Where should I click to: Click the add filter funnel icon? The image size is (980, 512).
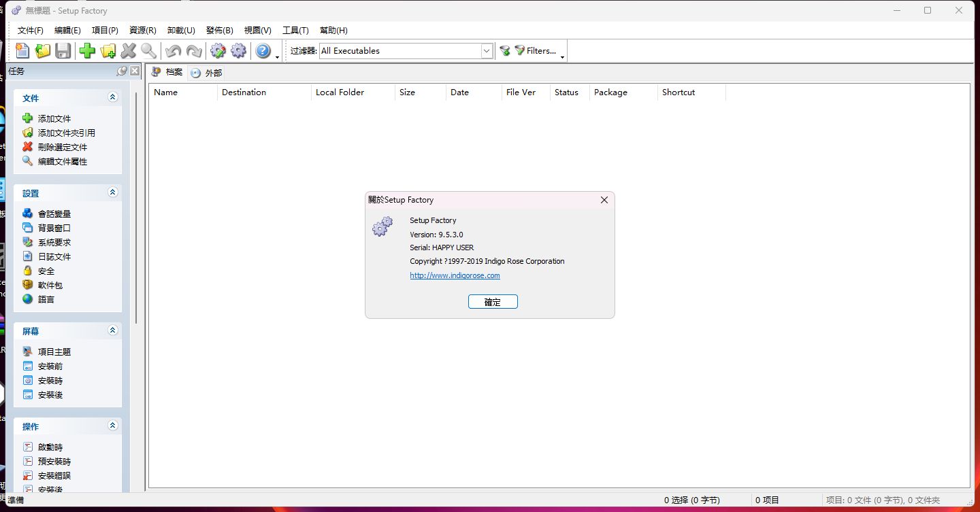[505, 51]
